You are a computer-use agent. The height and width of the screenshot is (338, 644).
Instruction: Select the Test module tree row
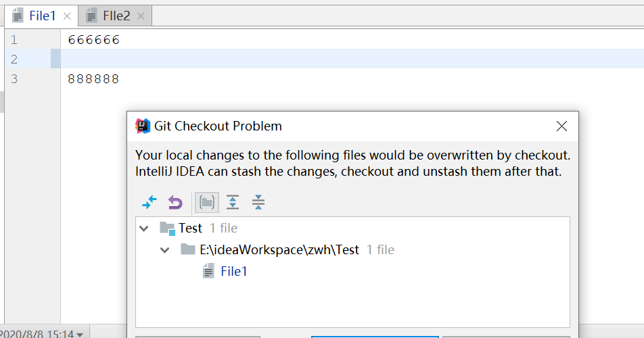click(352, 228)
